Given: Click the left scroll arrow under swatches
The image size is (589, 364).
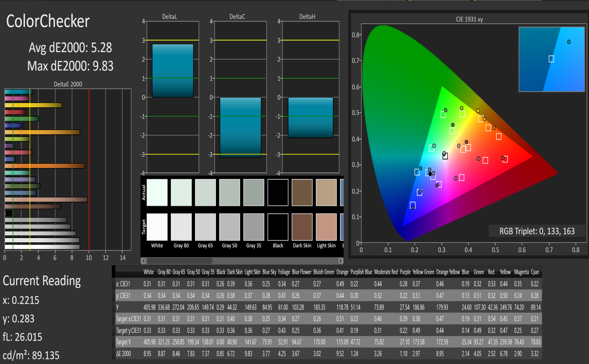Looking at the screenshot, I should point(143,261).
